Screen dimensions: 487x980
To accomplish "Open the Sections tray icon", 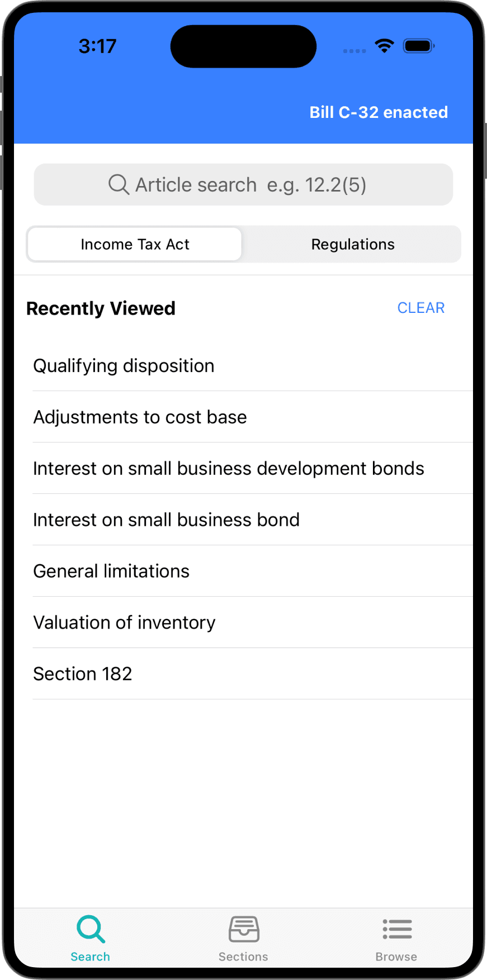I will coord(244,929).
